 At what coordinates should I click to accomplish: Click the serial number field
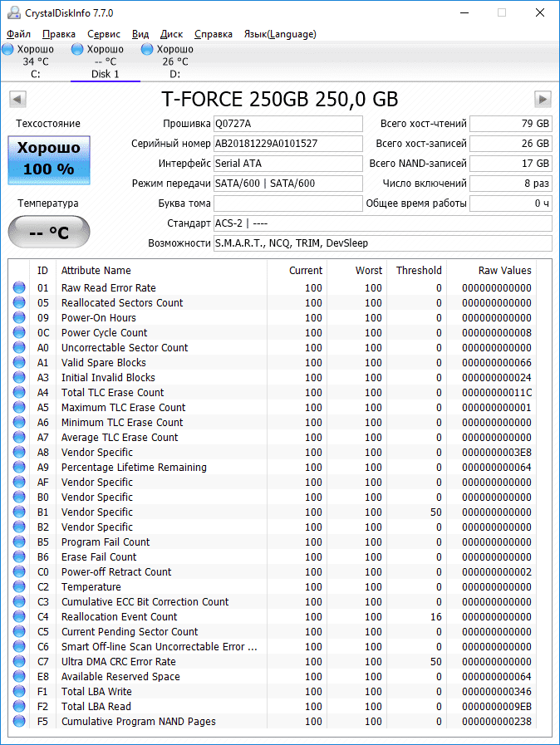coord(287,144)
